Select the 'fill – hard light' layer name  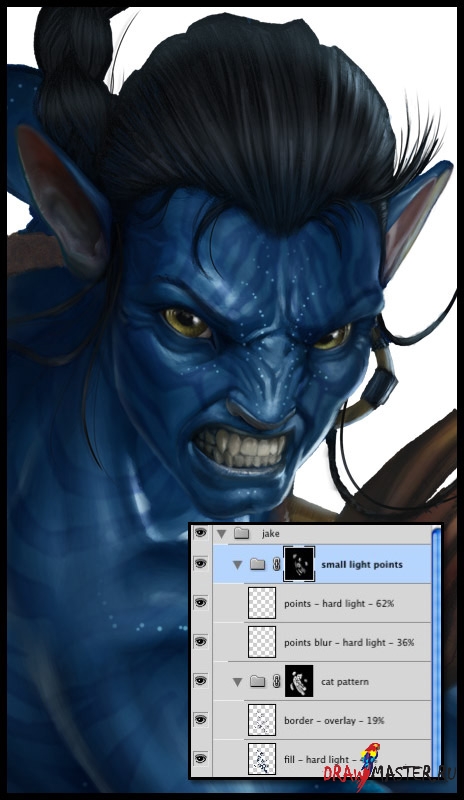pyautogui.click(x=316, y=759)
